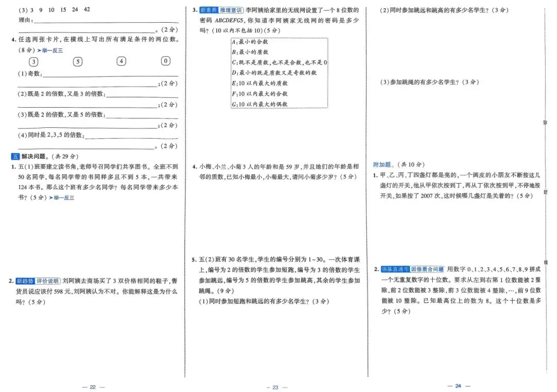The image size is (557, 392).
Task: Click sub-question (1)同时参加短跑和跳远的有多少名学生
Action: point(264,301)
